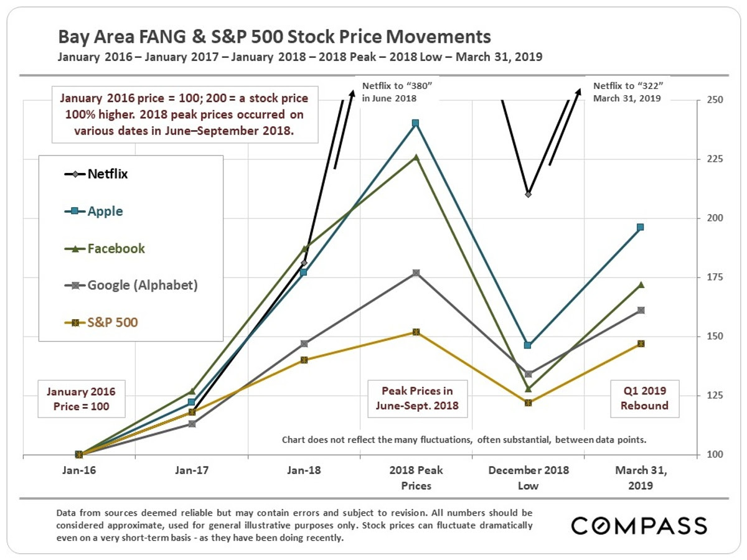Click the "2018 Peak Prices" x-axis label

pyautogui.click(x=416, y=478)
